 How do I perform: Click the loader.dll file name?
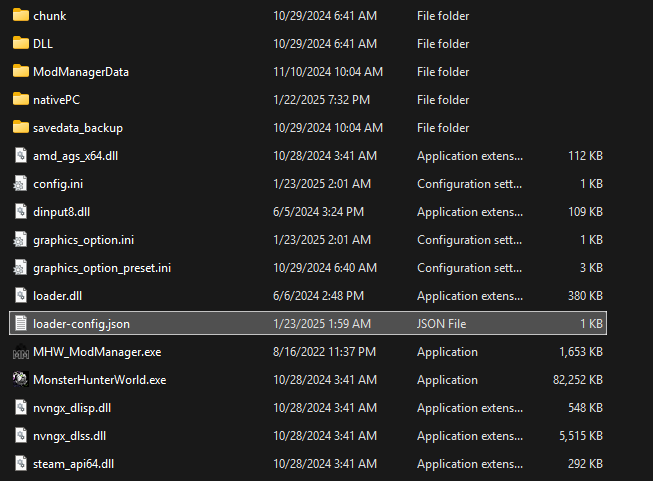(56, 296)
